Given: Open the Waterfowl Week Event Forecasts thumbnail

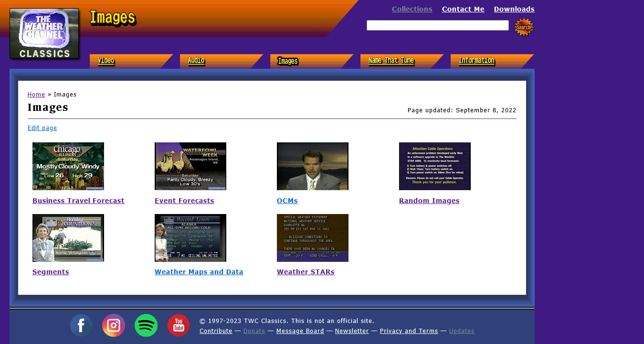Looking at the screenshot, I should (x=190, y=166).
